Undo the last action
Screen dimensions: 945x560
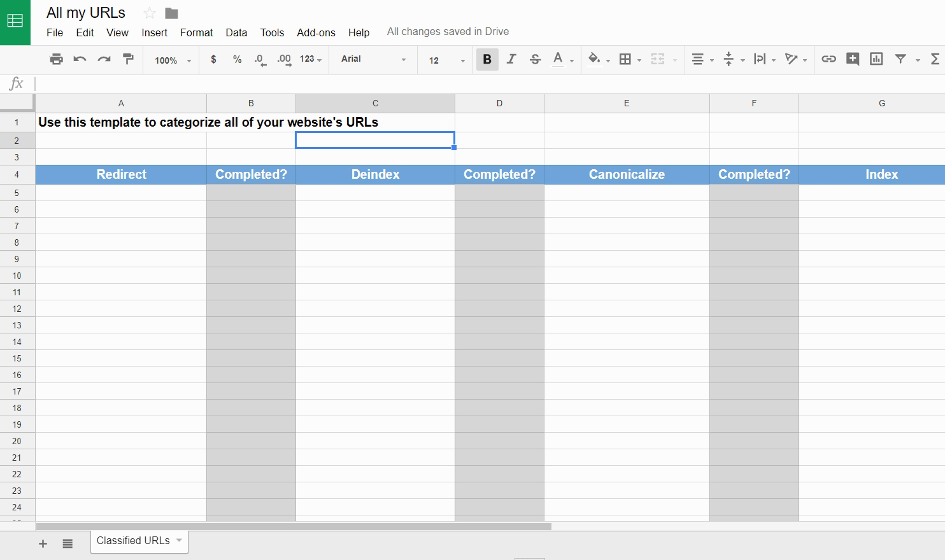coord(80,59)
